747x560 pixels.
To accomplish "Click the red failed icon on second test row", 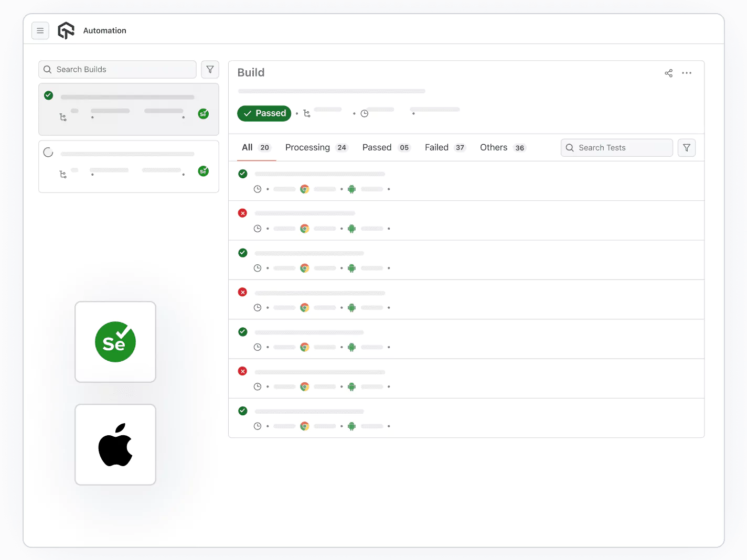I will pyautogui.click(x=242, y=213).
